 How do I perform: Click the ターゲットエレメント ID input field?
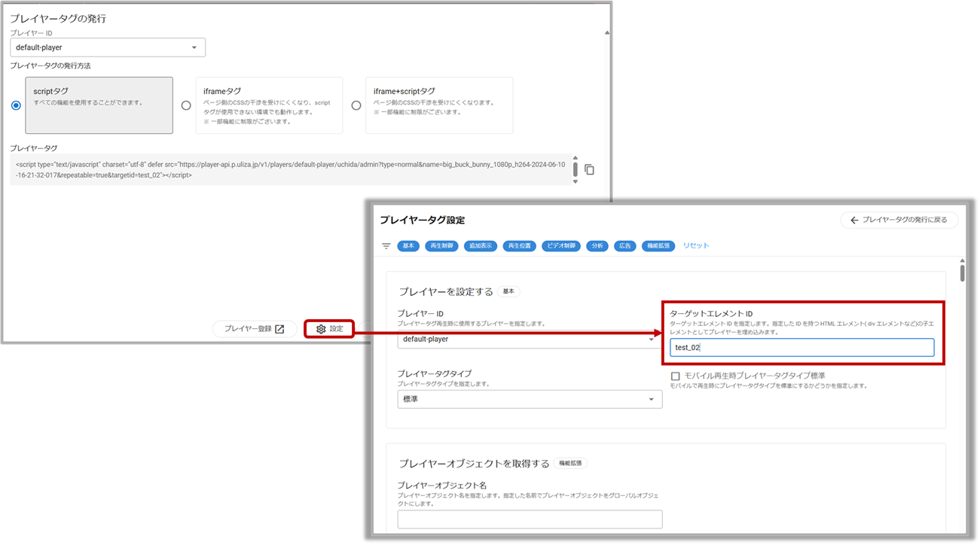(x=801, y=347)
